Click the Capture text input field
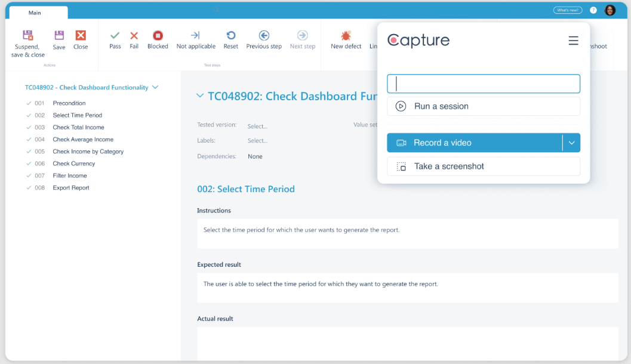This screenshot has width=631, height=364. coord(483,84)
